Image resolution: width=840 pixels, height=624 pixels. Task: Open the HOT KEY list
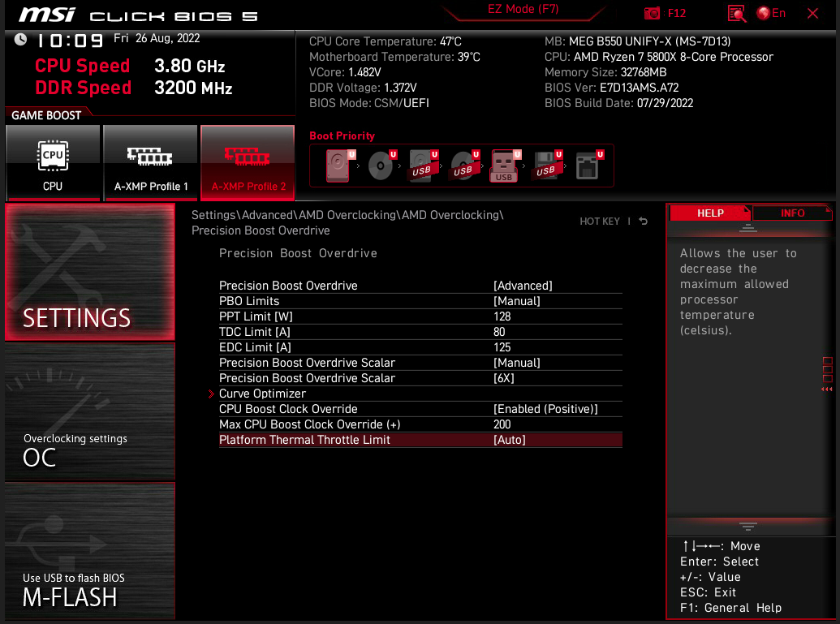(x=600, y=222)
